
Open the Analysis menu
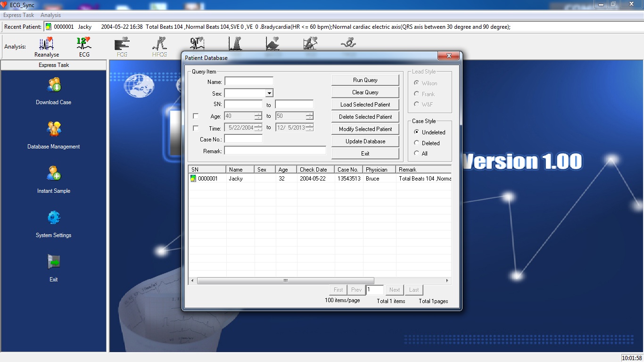[x=50, y=15]
